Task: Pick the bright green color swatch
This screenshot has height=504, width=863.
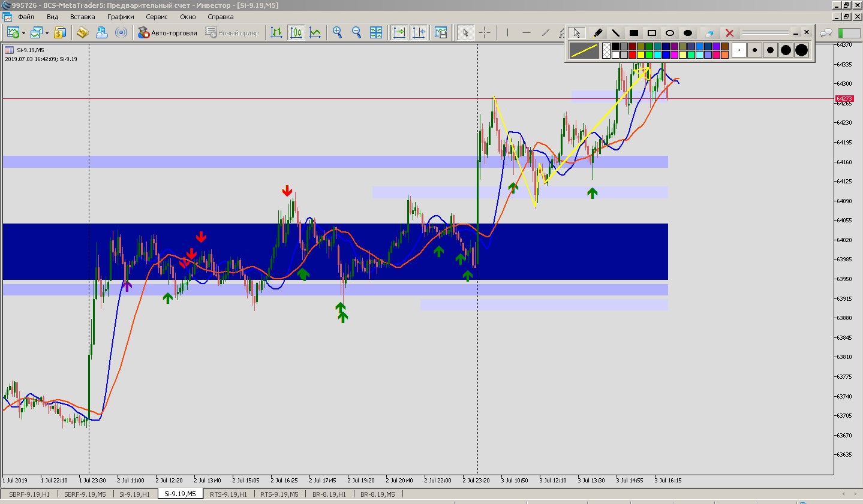Action: pyautogui.click(x=649, y=55)
